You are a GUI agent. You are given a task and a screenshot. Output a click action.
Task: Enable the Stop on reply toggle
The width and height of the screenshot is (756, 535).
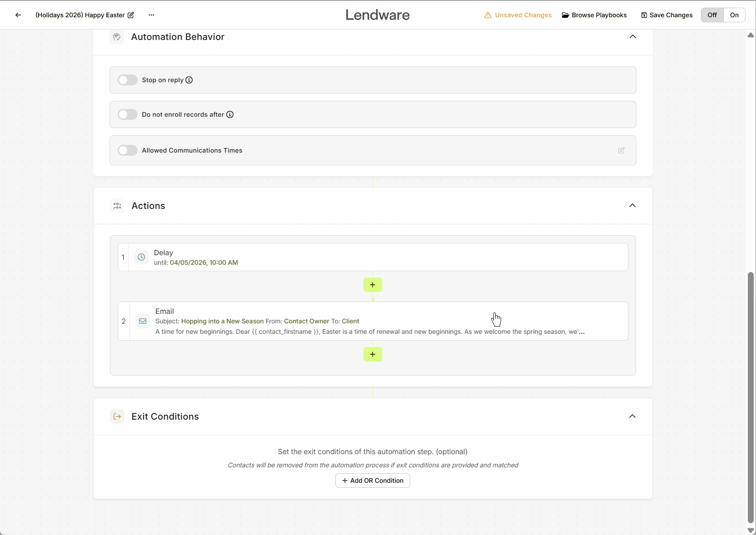(128, 80)
